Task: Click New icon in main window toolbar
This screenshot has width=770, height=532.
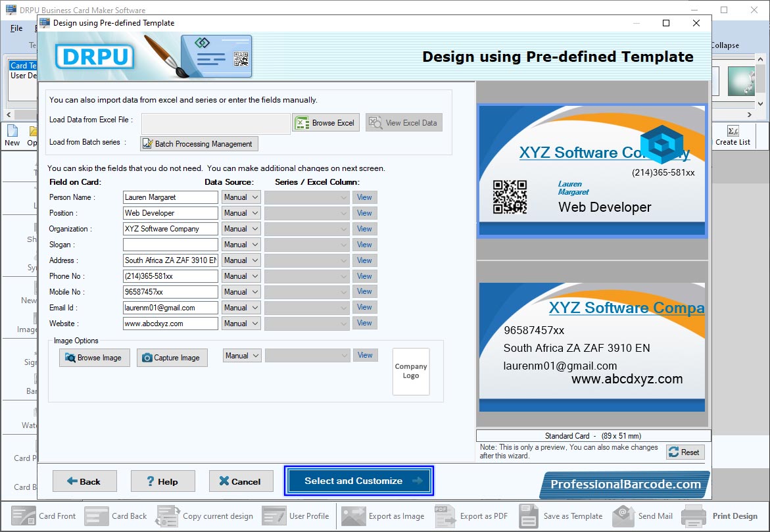Action: point(12,135)
